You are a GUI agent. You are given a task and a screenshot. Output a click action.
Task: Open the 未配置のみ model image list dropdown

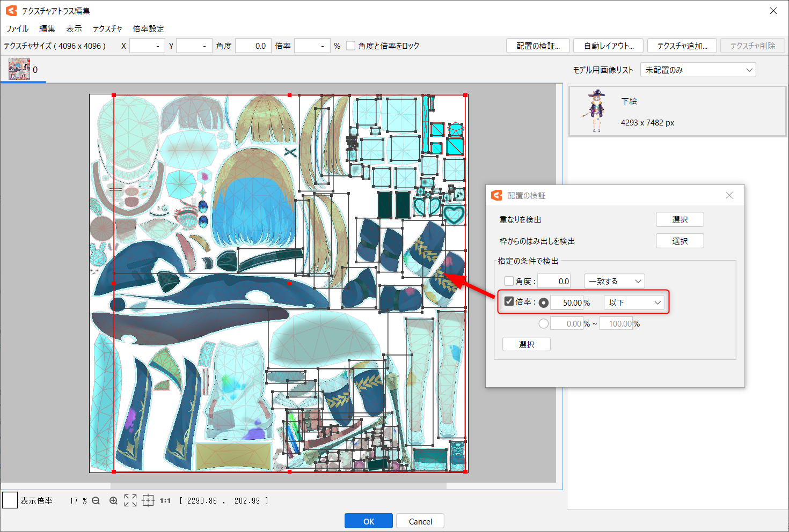click(x=698, y=69)
